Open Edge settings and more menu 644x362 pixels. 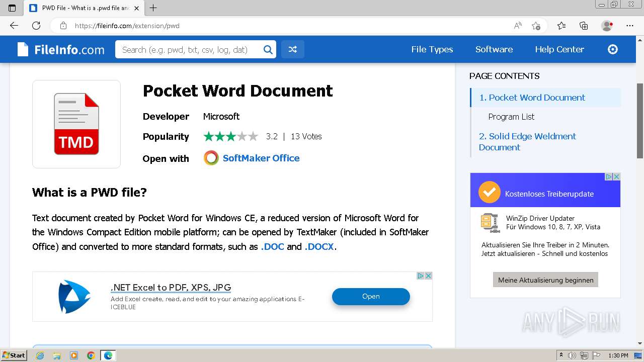[630, 26]
